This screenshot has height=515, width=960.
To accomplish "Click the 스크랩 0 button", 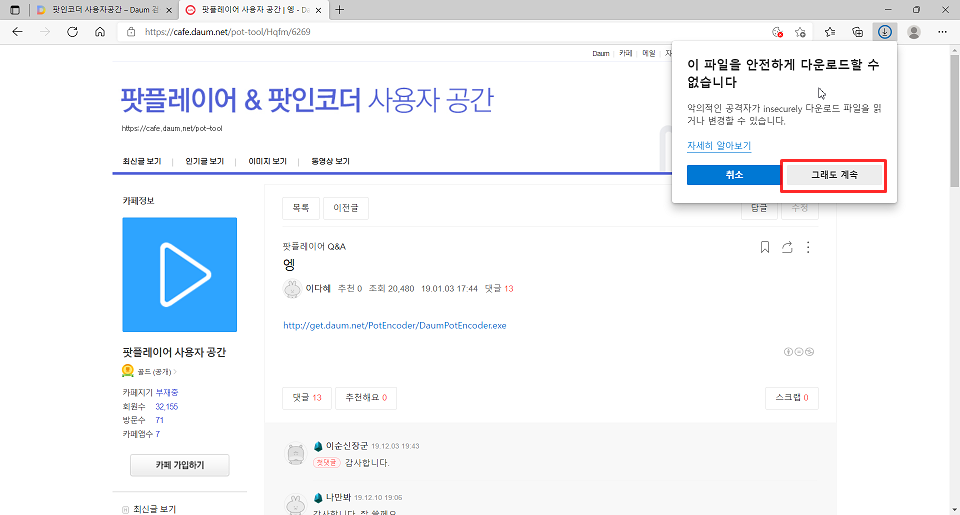I will [792, 397].
